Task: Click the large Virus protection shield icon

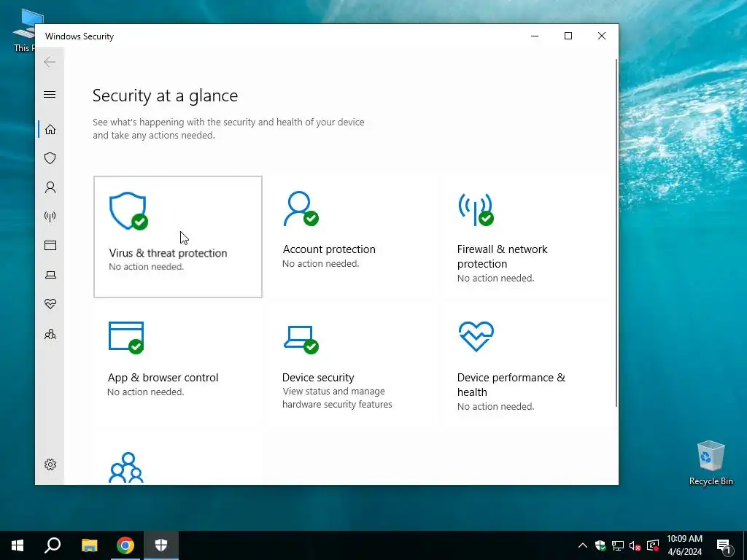Action: [128, 211]
